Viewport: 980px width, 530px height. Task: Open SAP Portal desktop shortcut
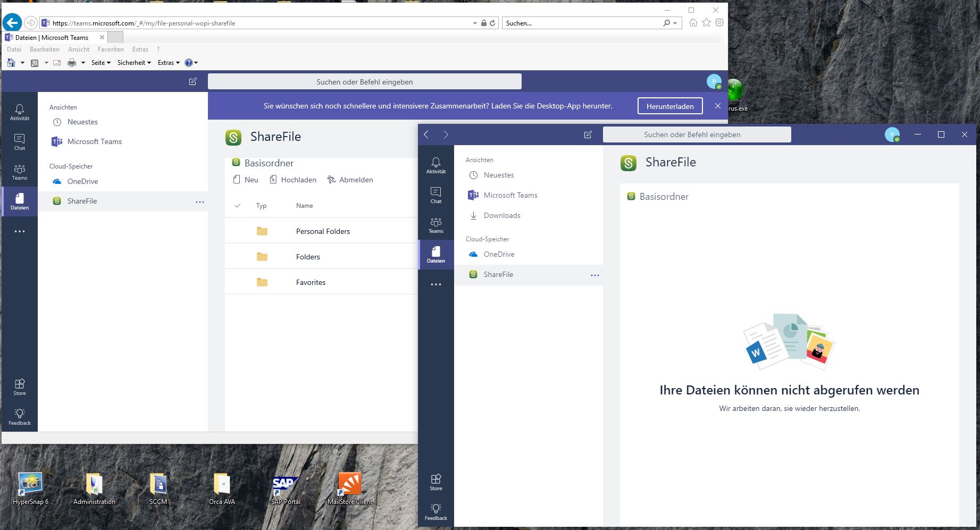pyautogui.click(x=286, y=489)
